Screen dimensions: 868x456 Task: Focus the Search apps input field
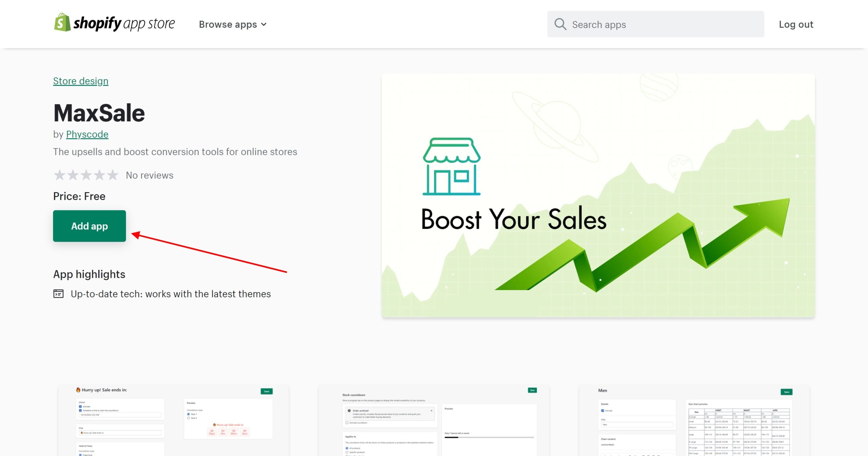pyautogui.click(x=655, y=24)
